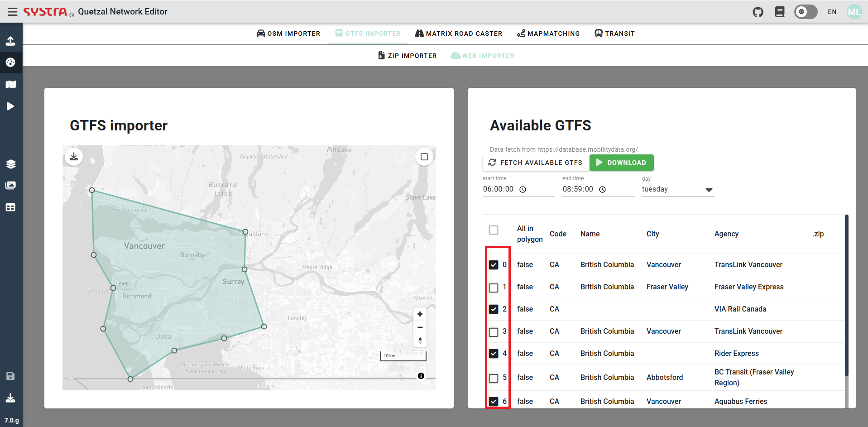The width and height of the screenshot is (868, 427).
Task: Click the upload icon in sidebar
Action: pos(10,41)
